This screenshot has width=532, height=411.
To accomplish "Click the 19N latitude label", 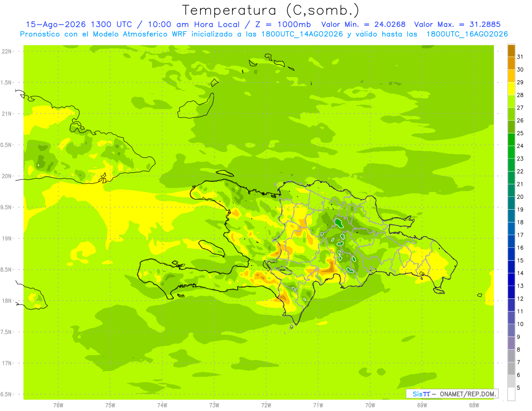I will (x=8, y=239).
